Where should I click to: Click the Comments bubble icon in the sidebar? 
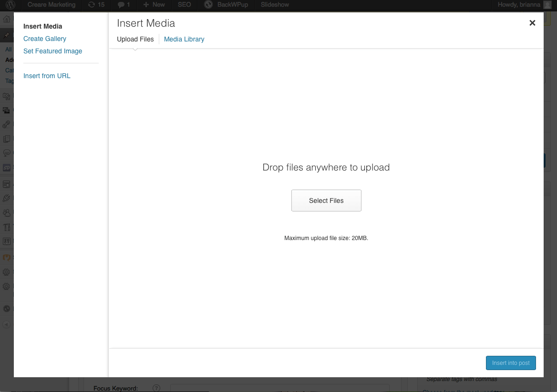coord(7,153)
